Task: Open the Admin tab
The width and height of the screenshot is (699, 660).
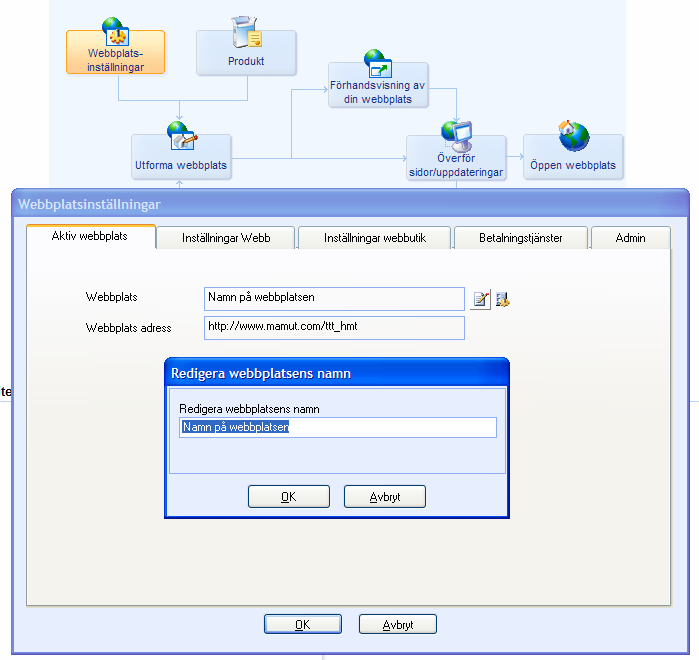Action: pyautogui.click(x=630, y=238)
